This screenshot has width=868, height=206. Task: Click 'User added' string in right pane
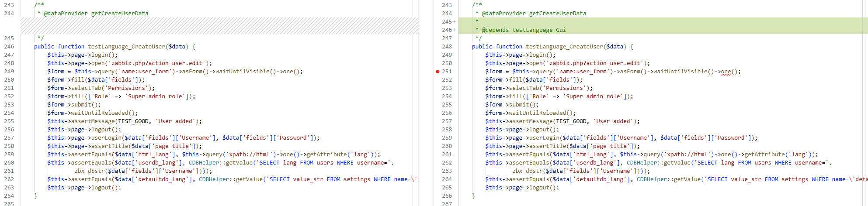point(612,121)
